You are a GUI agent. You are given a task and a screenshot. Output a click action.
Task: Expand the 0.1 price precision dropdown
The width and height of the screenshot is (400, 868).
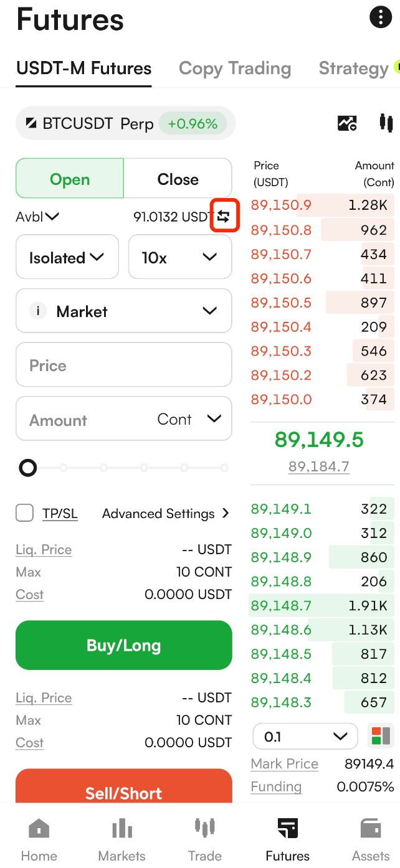305,737
